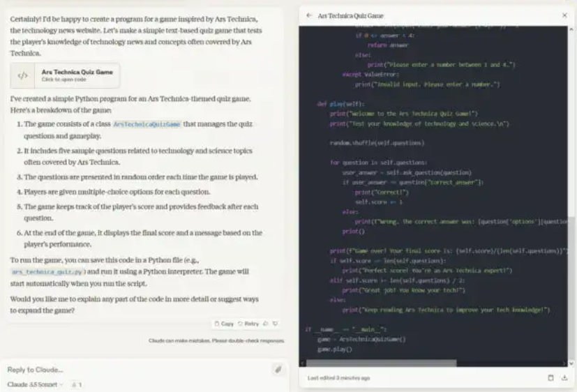
Task: Click the 'except ValueError:' code line
Action: point(370,75)
